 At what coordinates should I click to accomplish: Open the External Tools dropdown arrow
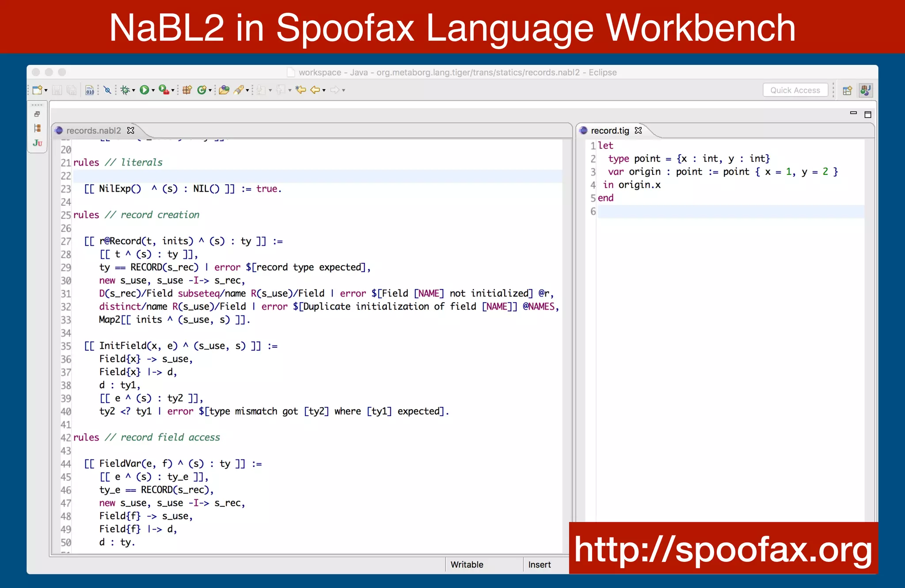click(x=173, y=91)
